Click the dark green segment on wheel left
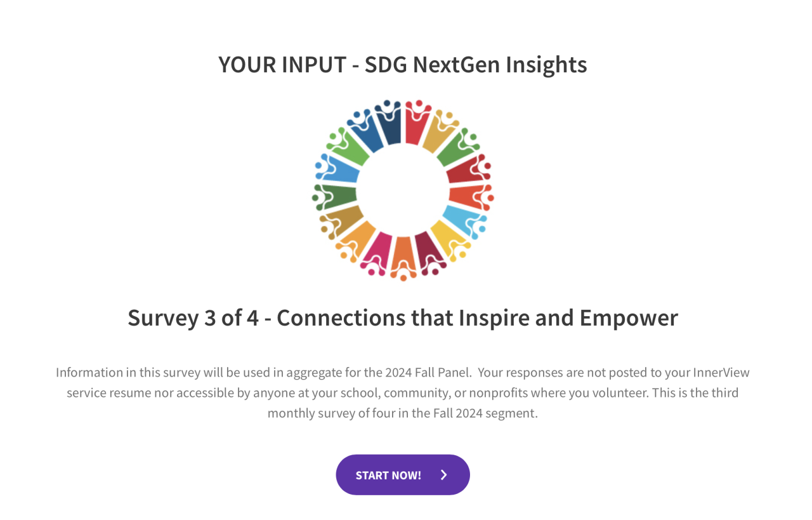812x520 pixels. point(334,197)
